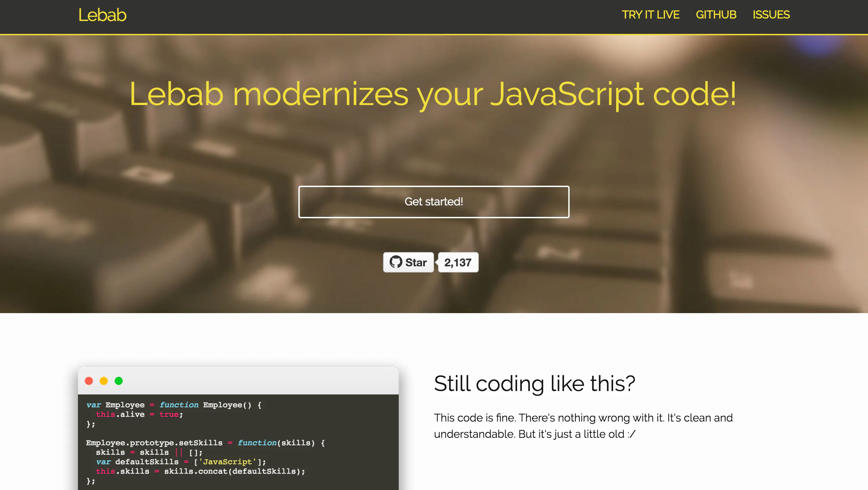Image resolution: width=868 pixels, height=490 pixels.
Task: Go to the GITHUB nav link
Action: (x=716, y=15)
